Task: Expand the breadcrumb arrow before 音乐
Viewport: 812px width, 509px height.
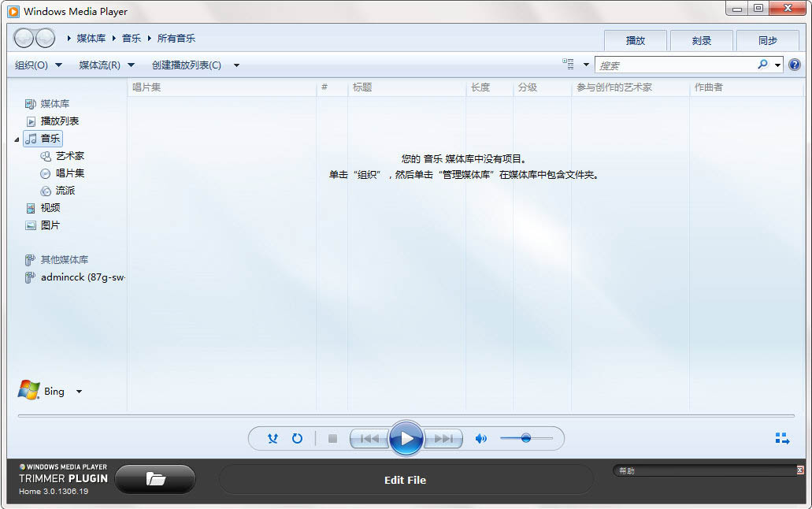Action: point(114,39)
